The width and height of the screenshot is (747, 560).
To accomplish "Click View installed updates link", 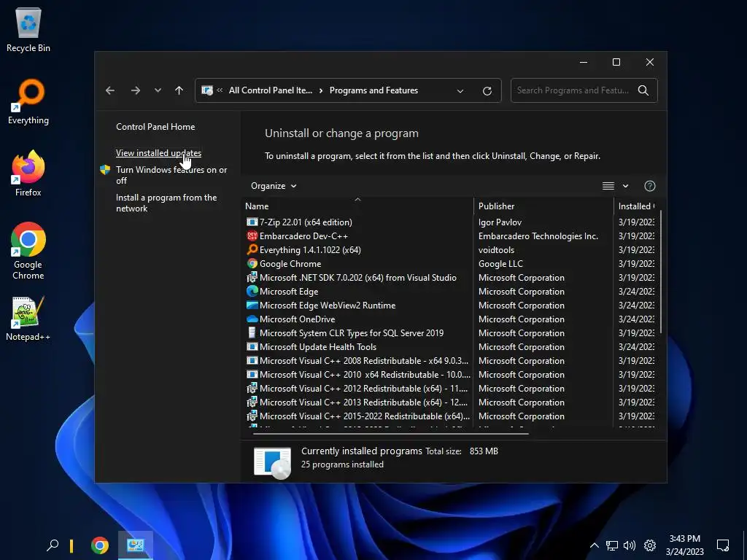I will pos(158,153).
